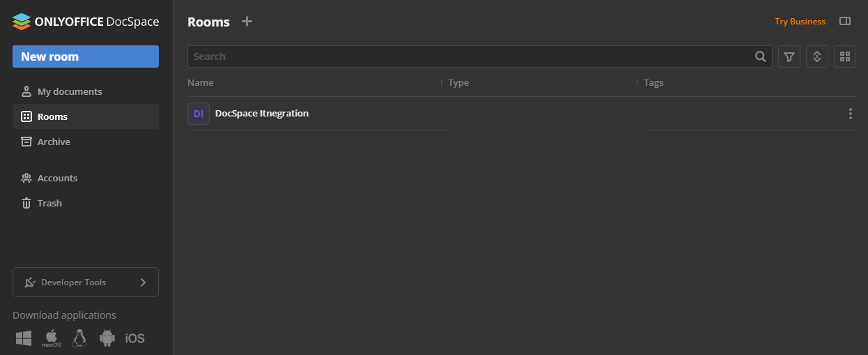Image resolution: width=868 pixels, height=355 pixels.
Task: Open the Archive section
Action: 86,142
